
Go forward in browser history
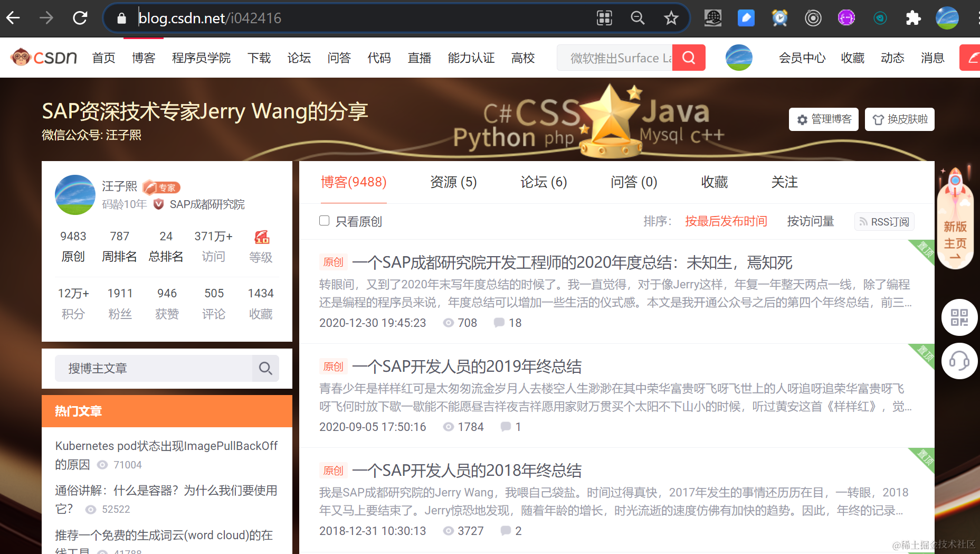pyautogui.click(x=46, y=18)
